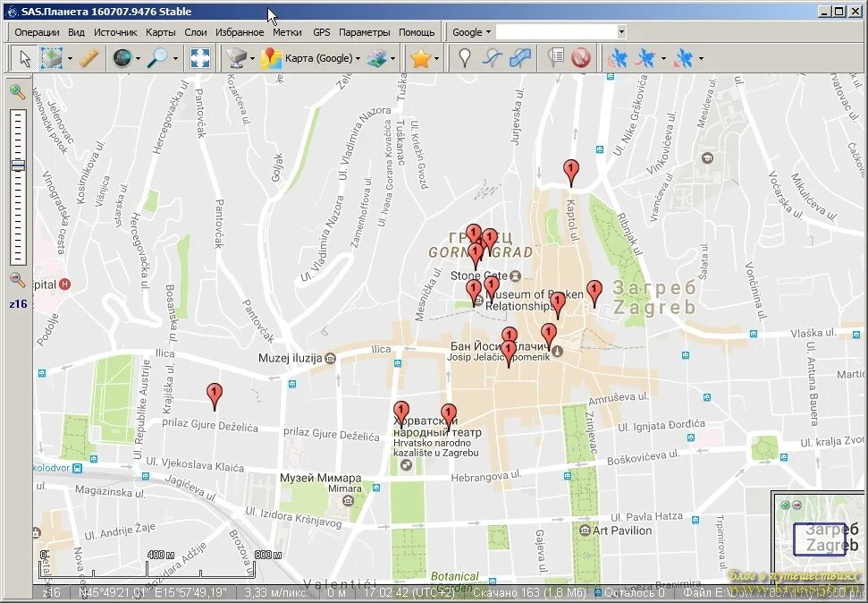Toggle hide all placemarks red icon
This screenshot has height=603, width=868.
click(x=581, y=57)
